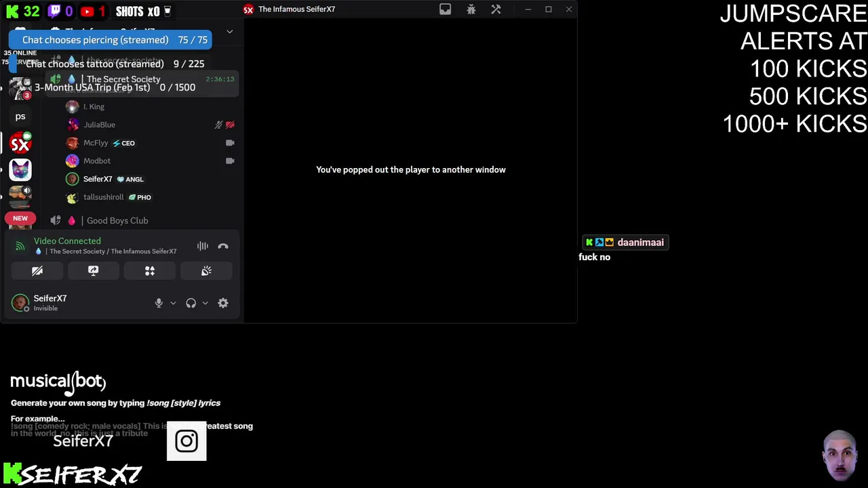
Task: Click Chat chooses tattoo goal bar
Action: tap(110, 64)
